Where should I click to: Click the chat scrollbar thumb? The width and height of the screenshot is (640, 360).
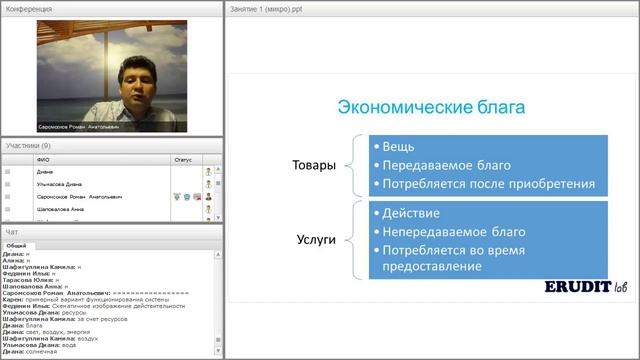click(218, 340)
